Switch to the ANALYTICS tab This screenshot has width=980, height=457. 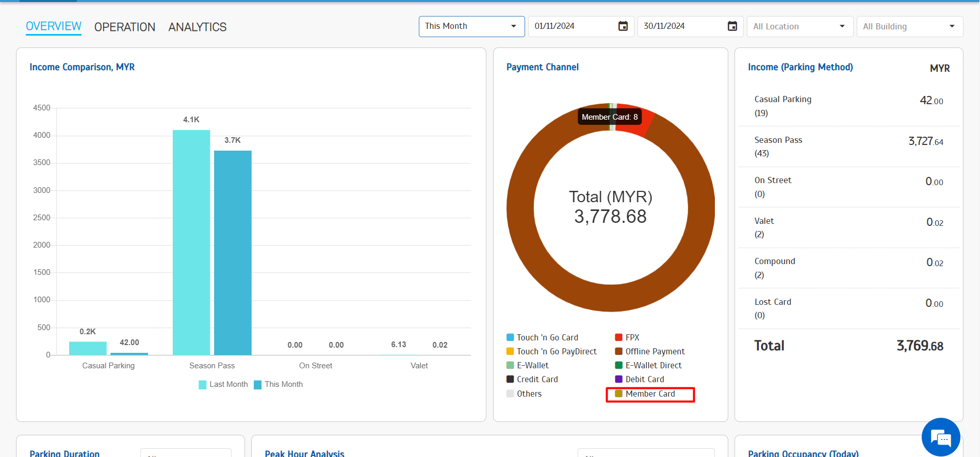(198, 27)
